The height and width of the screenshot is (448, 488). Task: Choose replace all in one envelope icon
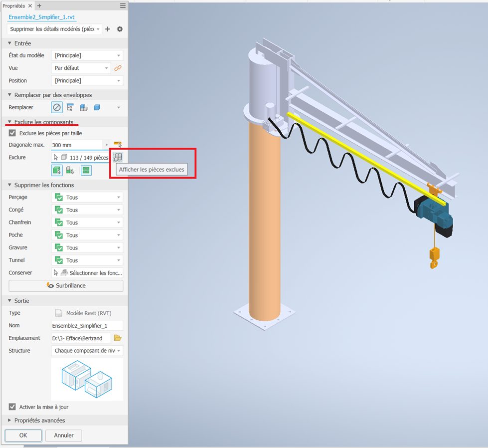coord(97,107)
